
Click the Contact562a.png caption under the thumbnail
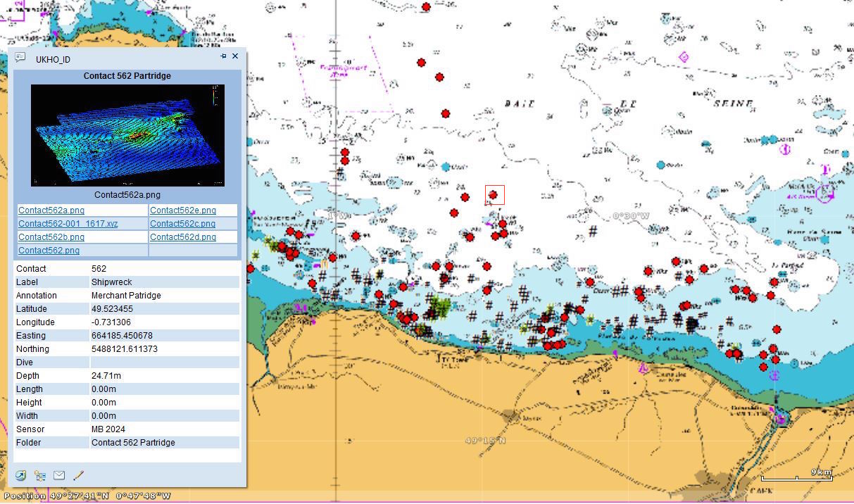127,195
